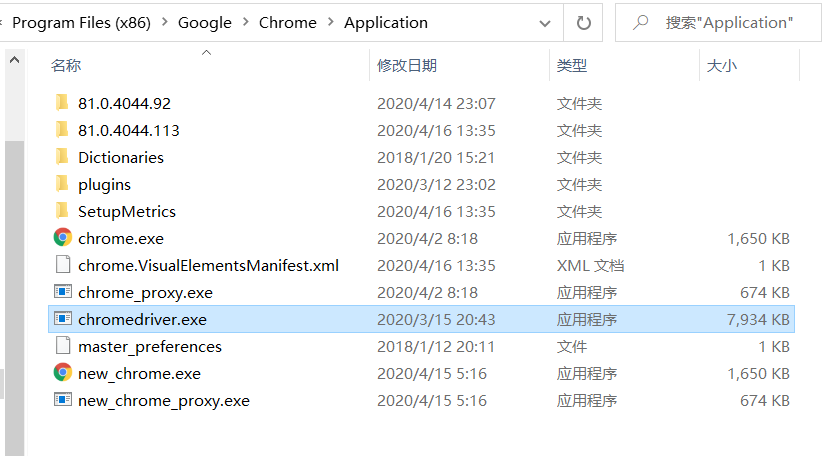The image size is (830, 456).
Task: Click the chromedriver.exe application icon
Action: click(62, 319)
